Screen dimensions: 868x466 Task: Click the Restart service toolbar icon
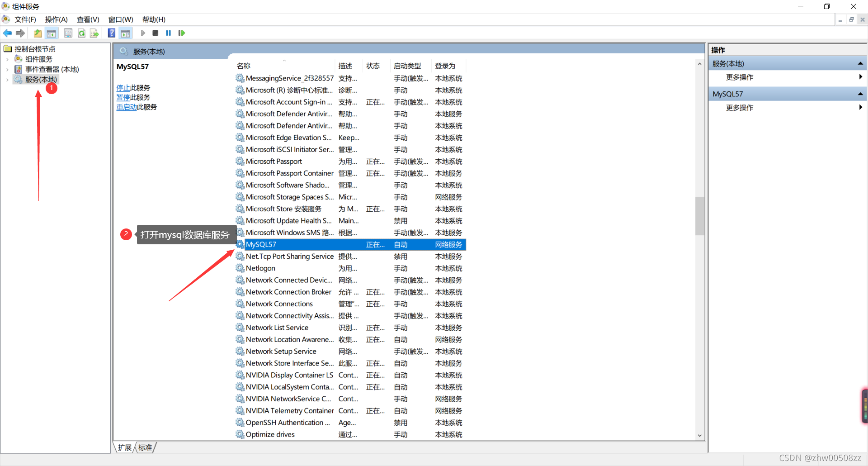coord(182,33)
